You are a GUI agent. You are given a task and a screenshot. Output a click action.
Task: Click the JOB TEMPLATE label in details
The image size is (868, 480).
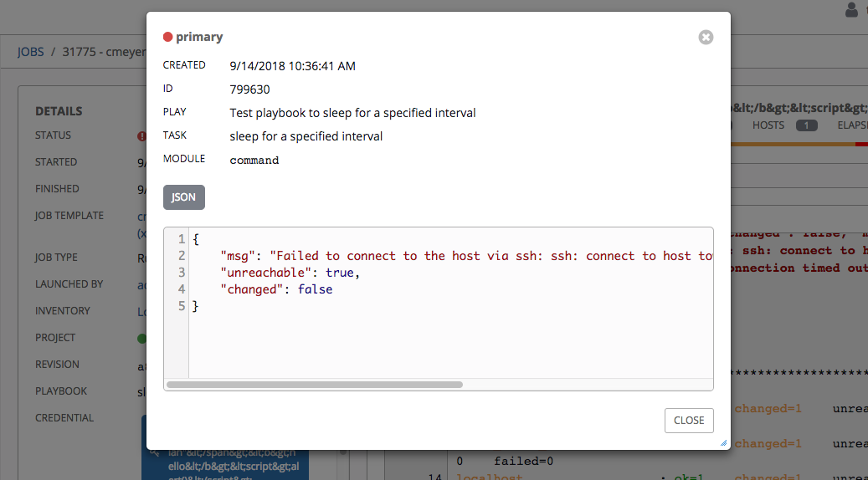[69, 216]
